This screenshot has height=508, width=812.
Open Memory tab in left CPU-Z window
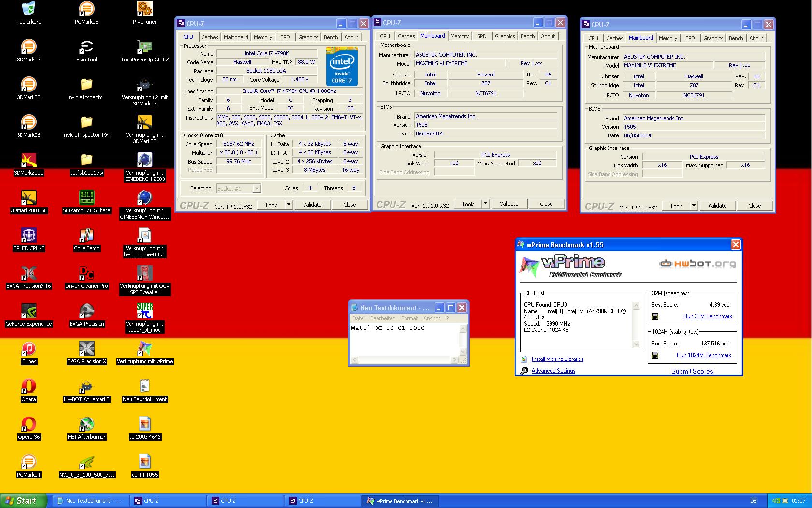[263, 37]
